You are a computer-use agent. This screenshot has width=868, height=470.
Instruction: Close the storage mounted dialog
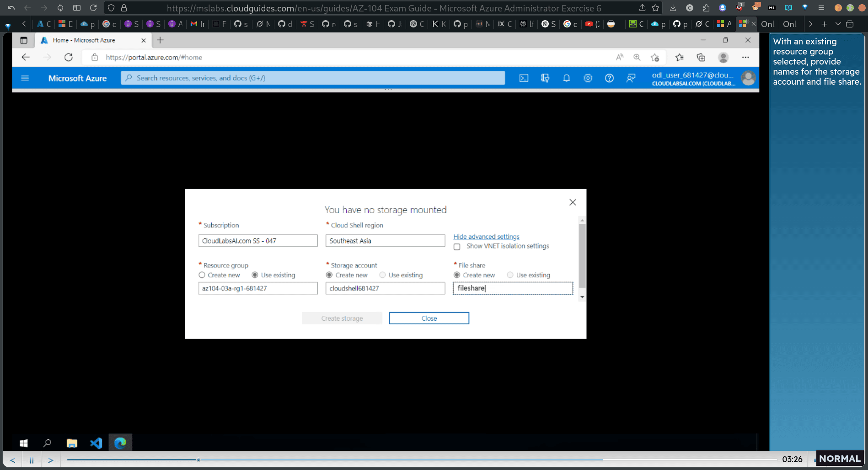(573, 202)
